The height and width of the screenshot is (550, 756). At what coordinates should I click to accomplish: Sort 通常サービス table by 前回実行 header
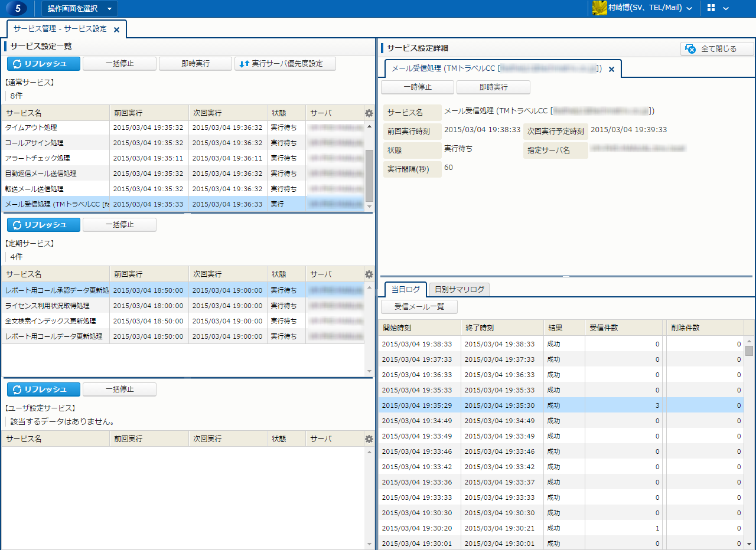[x=149, y=113]
